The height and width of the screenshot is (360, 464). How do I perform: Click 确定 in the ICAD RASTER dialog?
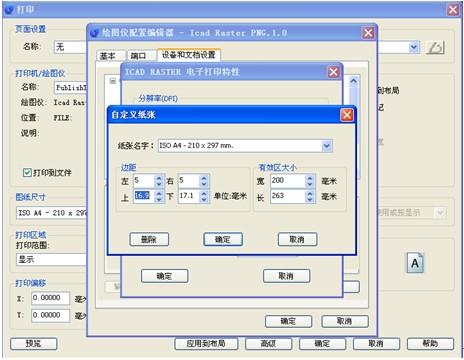point(165,276)
